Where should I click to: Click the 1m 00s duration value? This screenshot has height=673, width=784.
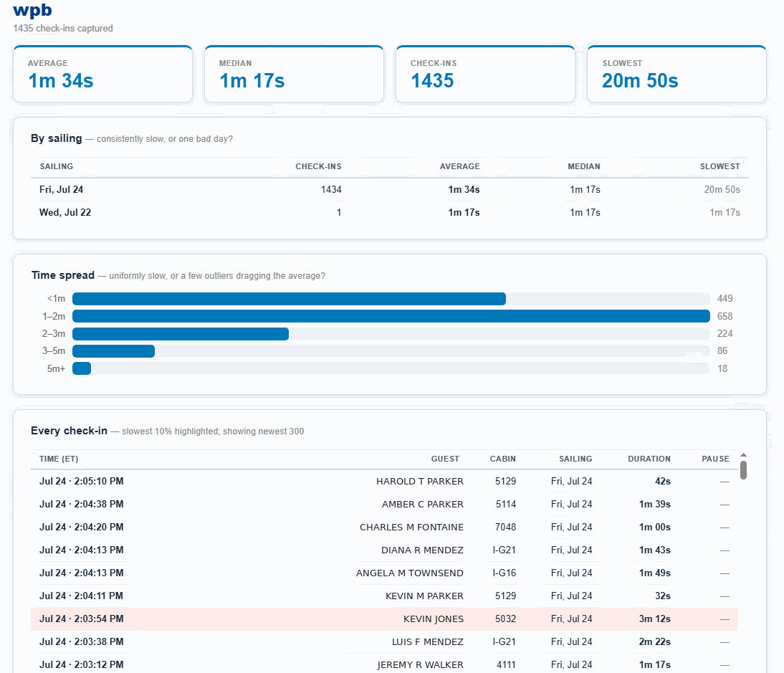click(x=654, y=528)
